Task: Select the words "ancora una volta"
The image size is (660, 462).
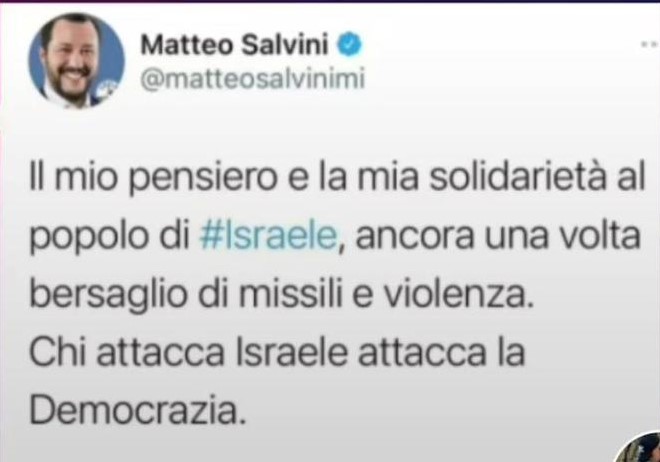Action: coord(498,236)
